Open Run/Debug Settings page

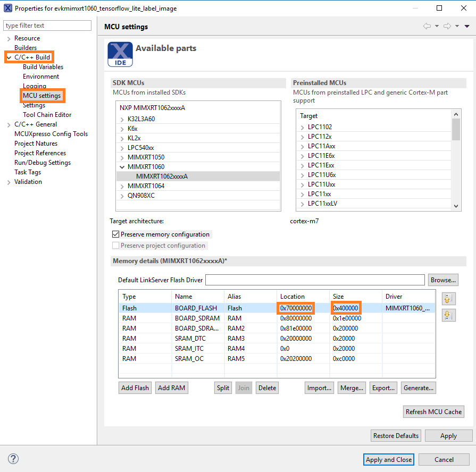(x=43, y=163)
